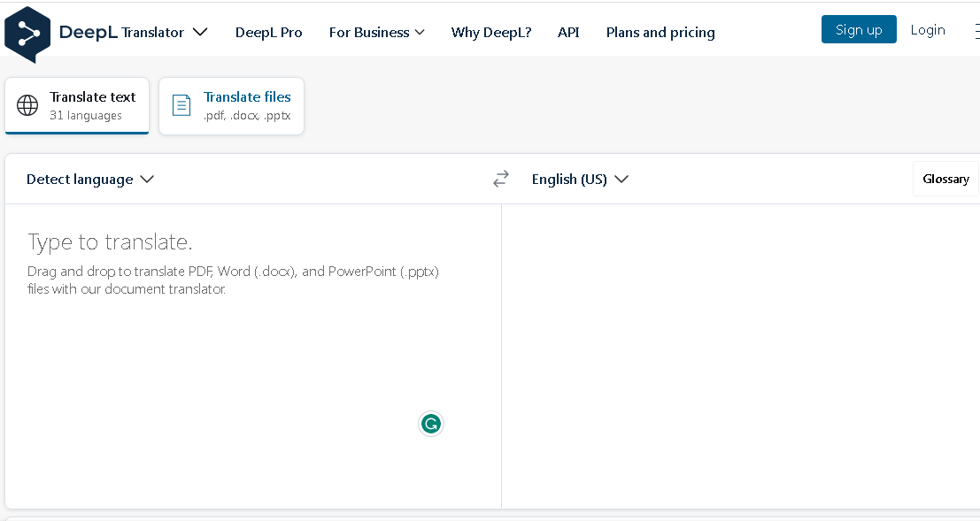Click the globe icon on Translate text
Screen dimensions: 980x521
[x=27, y=105]
